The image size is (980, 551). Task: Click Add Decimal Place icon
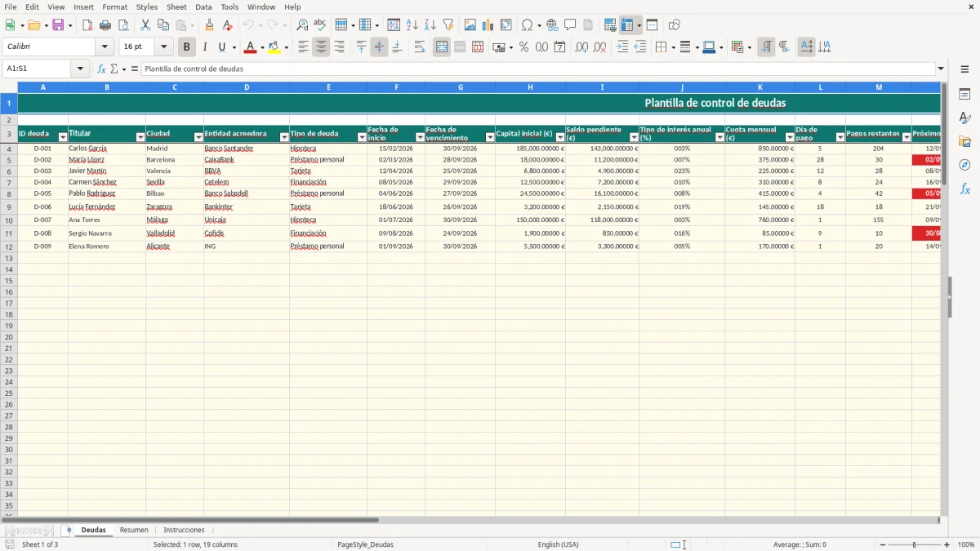[x=581, y=47]
